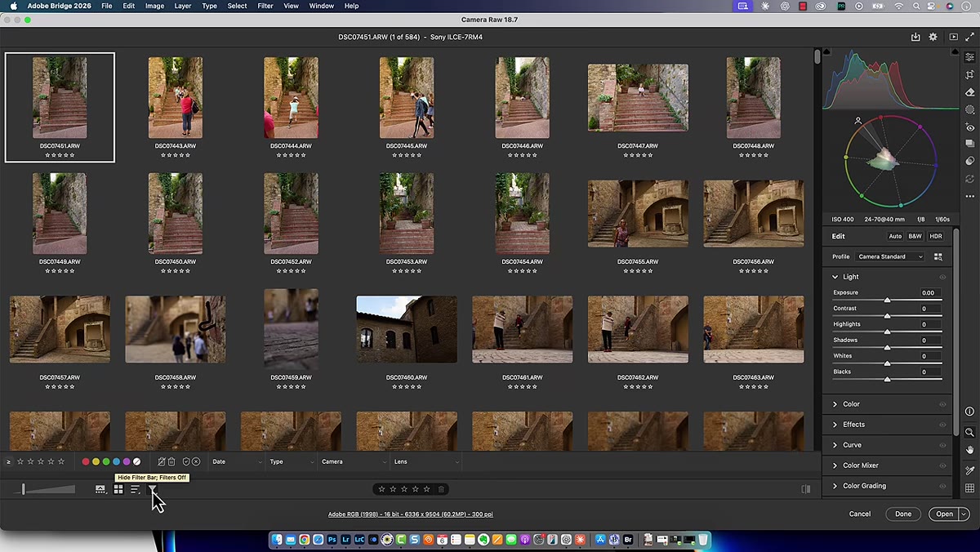The image size is (980, 552).
Task: Toggle shadow clipping warning on histogram
Action: tap(826, 52)
